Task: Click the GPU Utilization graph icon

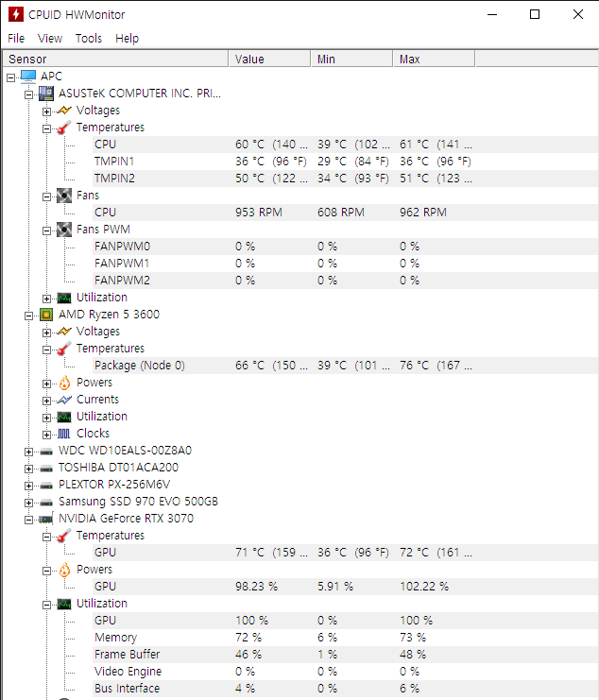Action: (64, 604)
